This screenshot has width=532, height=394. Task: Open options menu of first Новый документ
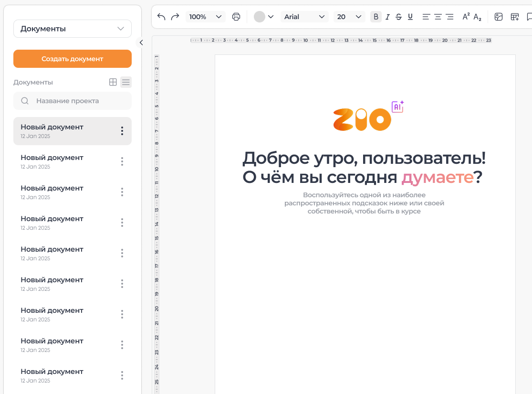pos(122,131)
